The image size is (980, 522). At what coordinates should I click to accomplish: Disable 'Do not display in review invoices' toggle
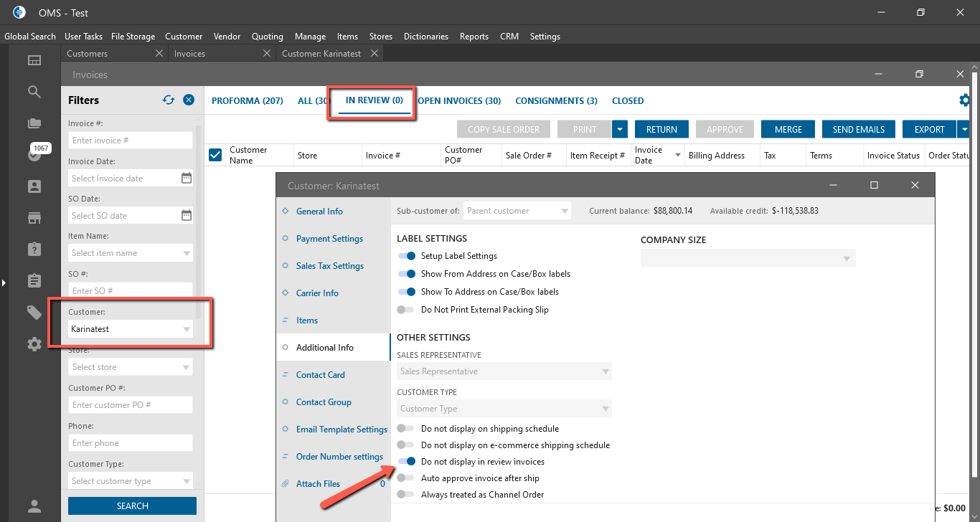coord(407,462)
